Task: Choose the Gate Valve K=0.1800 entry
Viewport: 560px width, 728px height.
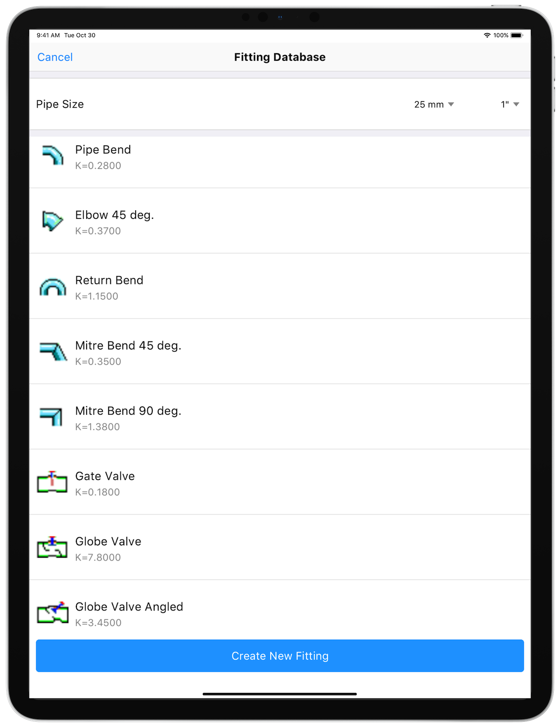Action: pos(280,482)
